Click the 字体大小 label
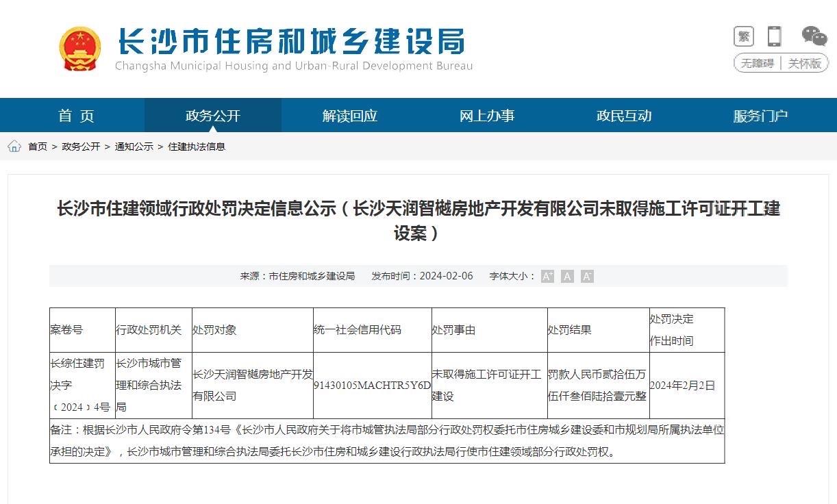Image resolution: width=837 pixels, height=504 pixels. (512, 276)
